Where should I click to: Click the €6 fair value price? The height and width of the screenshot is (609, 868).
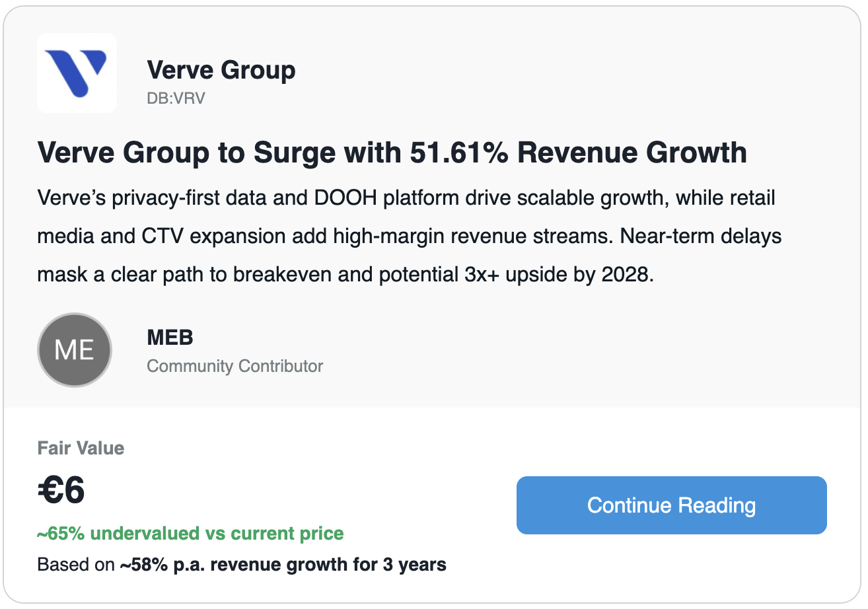[x=61, y=491]
